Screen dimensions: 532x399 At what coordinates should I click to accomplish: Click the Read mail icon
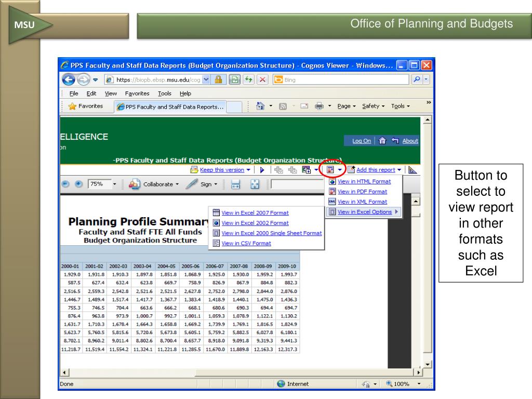point(304,106)
